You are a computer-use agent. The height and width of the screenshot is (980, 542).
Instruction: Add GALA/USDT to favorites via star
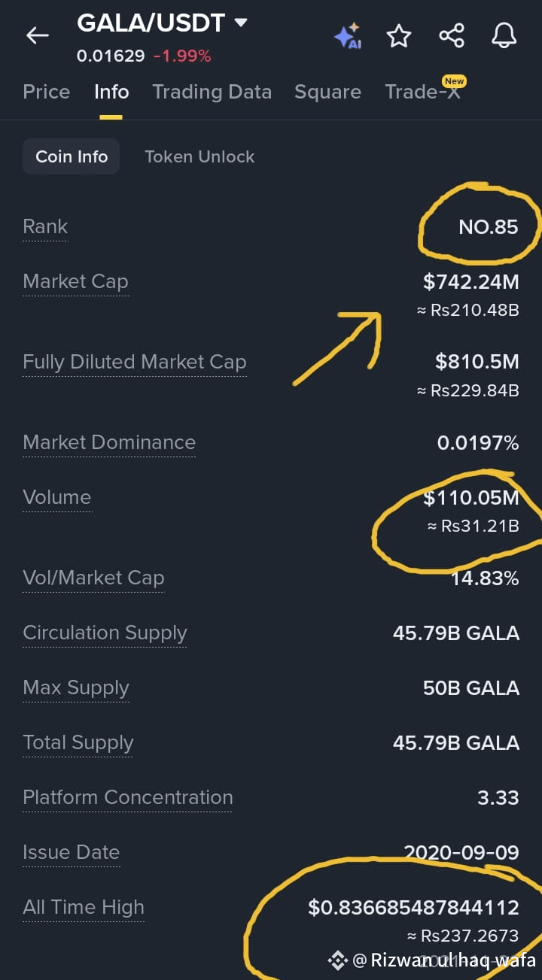pyautogui.click(x=399, y=35)
